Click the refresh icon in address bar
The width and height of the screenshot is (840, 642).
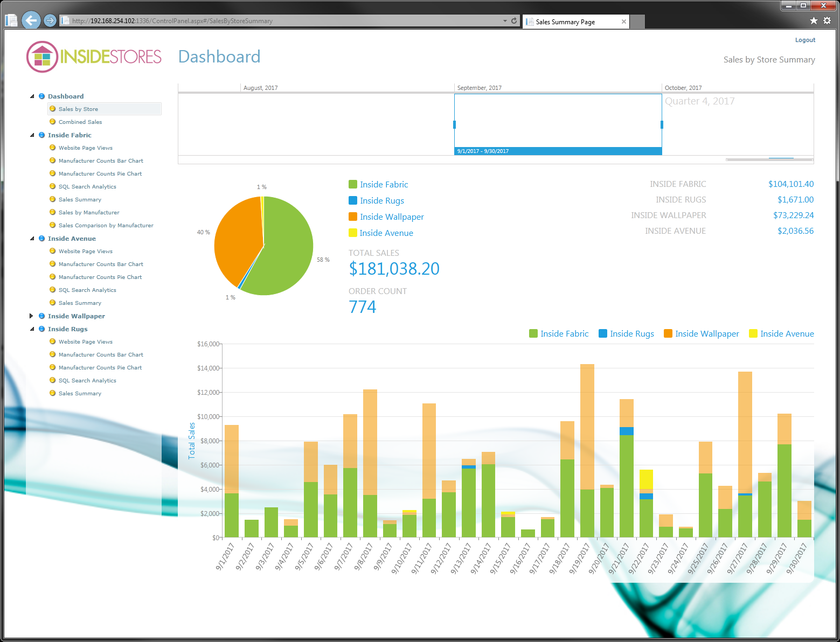pyautogui.click(x=514, y=21)
